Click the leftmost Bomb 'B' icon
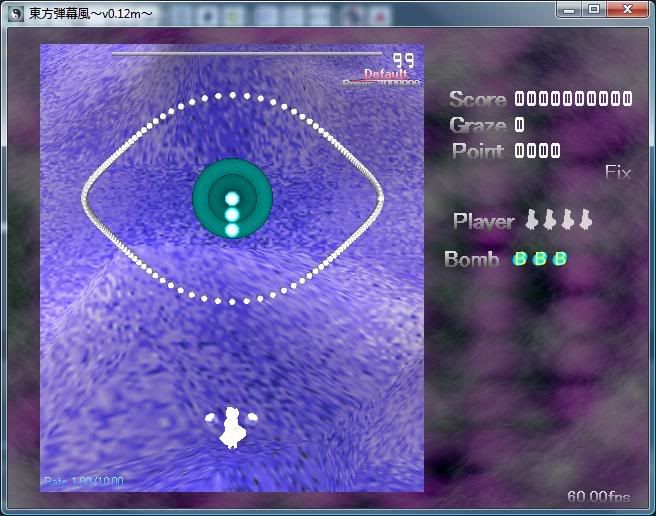Viewport: 656px width, 516px height. 519,259
